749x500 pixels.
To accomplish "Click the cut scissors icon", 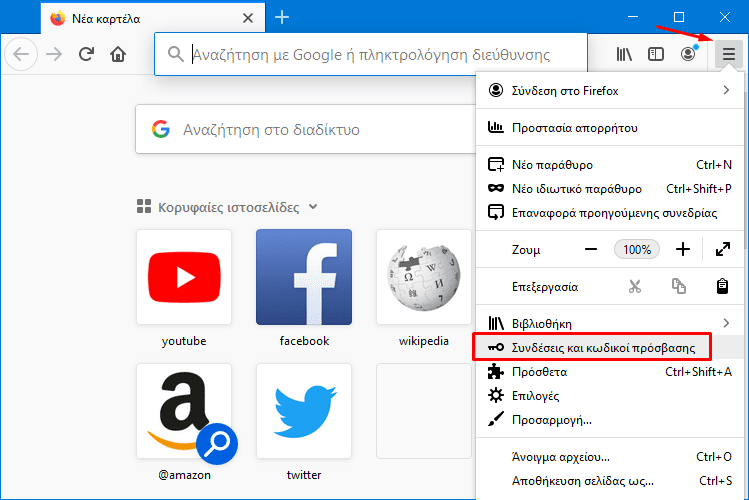I will point(634,286).
